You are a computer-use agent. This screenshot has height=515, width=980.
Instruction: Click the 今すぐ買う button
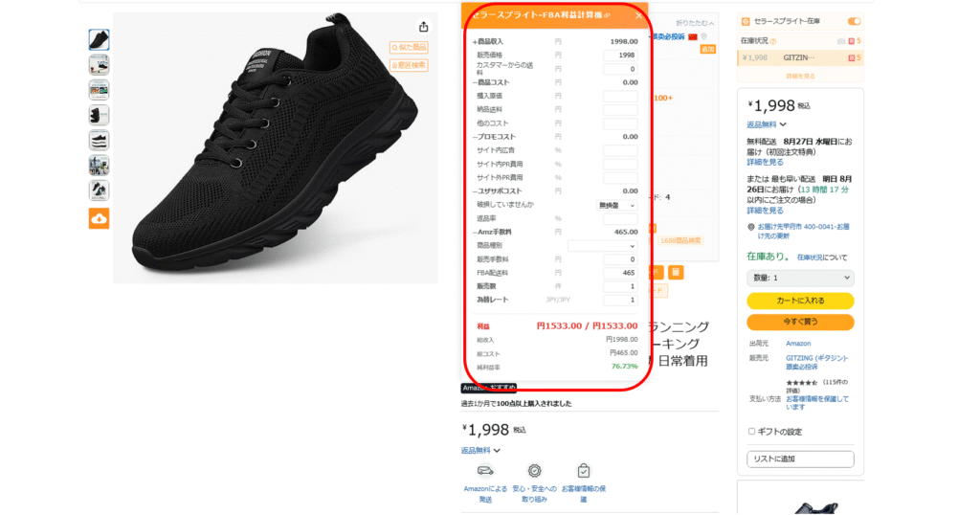point(800,322)
